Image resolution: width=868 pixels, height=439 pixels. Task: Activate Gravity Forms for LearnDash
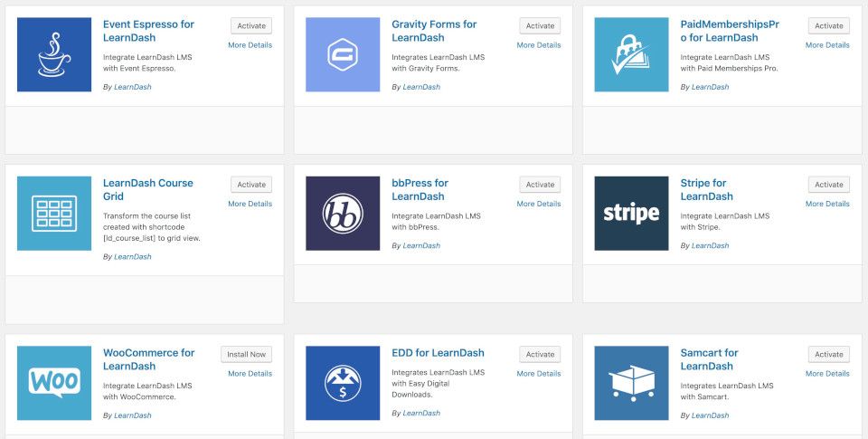click(540, 26)
